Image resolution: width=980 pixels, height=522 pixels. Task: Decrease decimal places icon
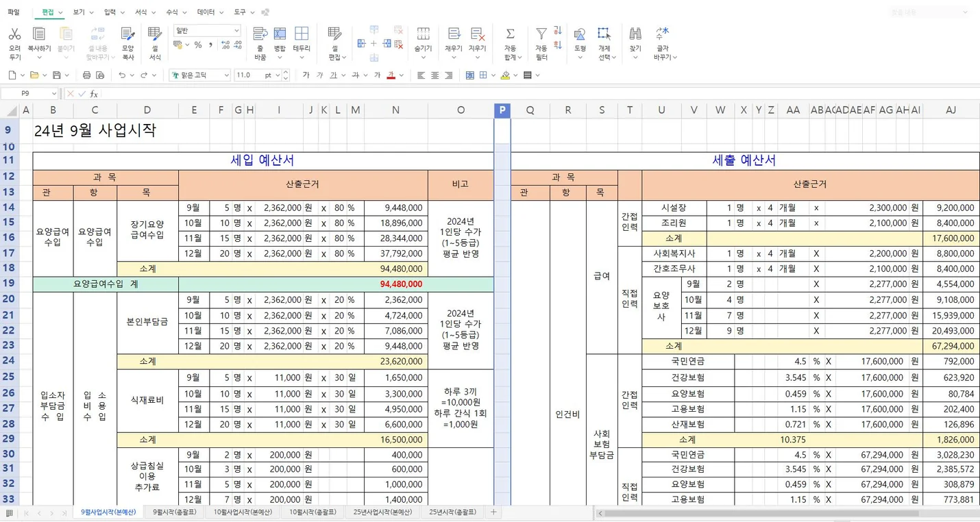coord(238,45)
